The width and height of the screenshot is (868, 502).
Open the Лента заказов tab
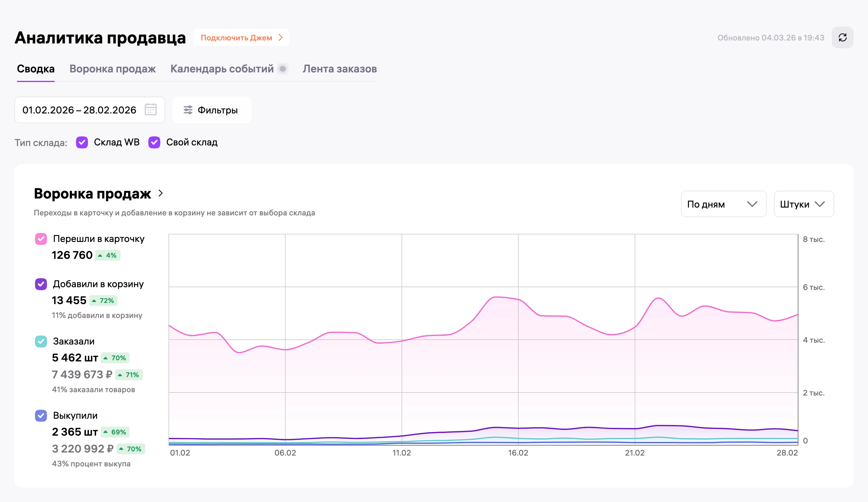(x=340, y=69)
